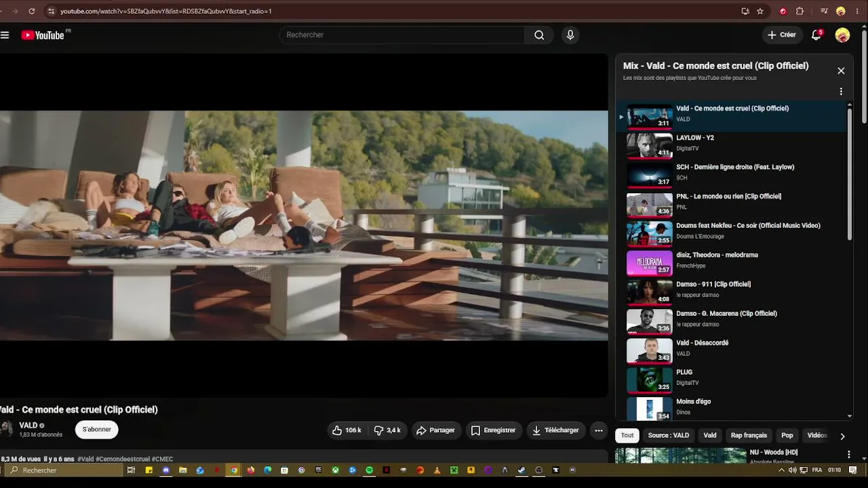Open the Chrome three-dot menu
The width and height of the screenshot is (868, 488).
(x=856, y=12)
